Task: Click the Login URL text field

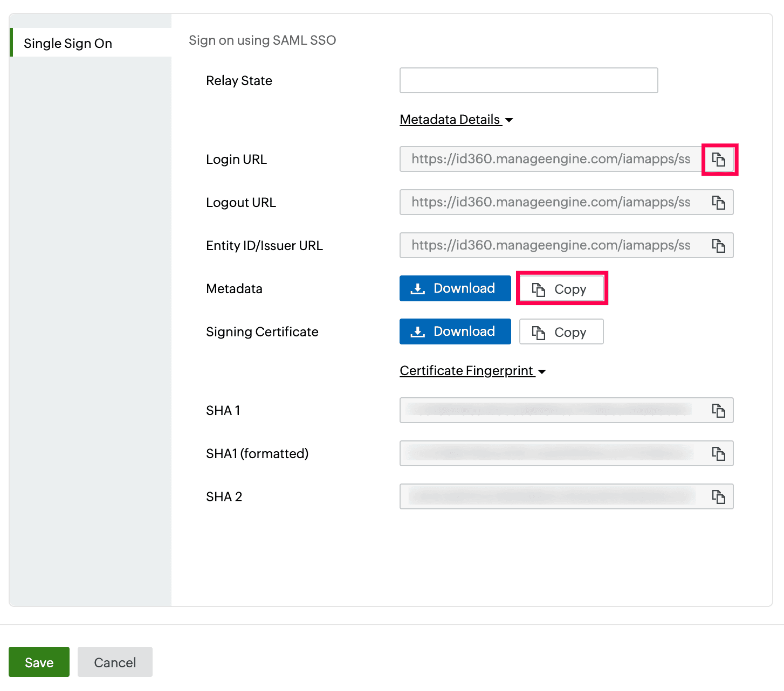Action: point(551,159)
